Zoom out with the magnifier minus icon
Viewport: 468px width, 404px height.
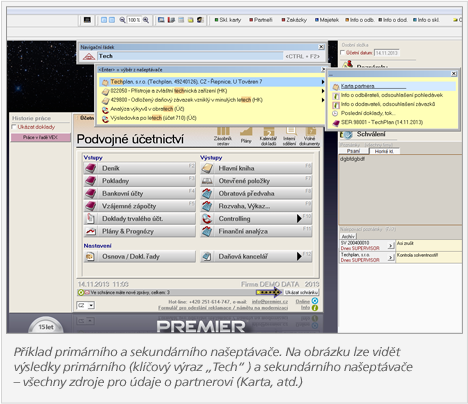pos(122,20)
